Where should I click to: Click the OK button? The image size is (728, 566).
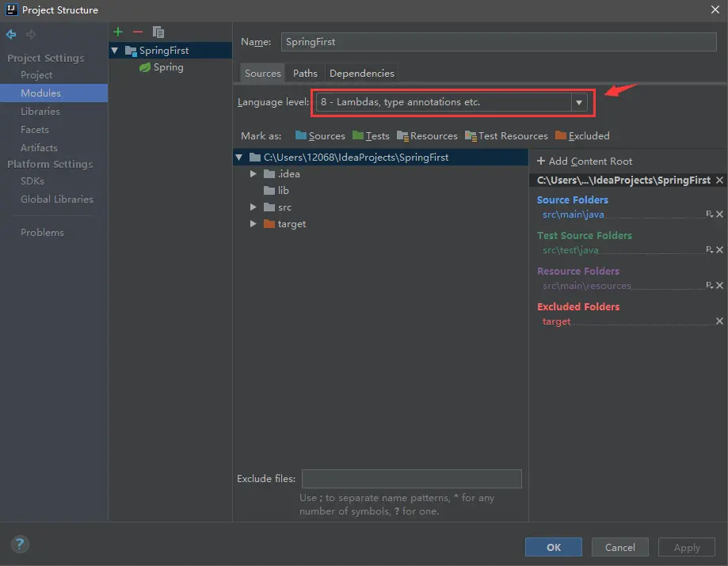[554, 548]
